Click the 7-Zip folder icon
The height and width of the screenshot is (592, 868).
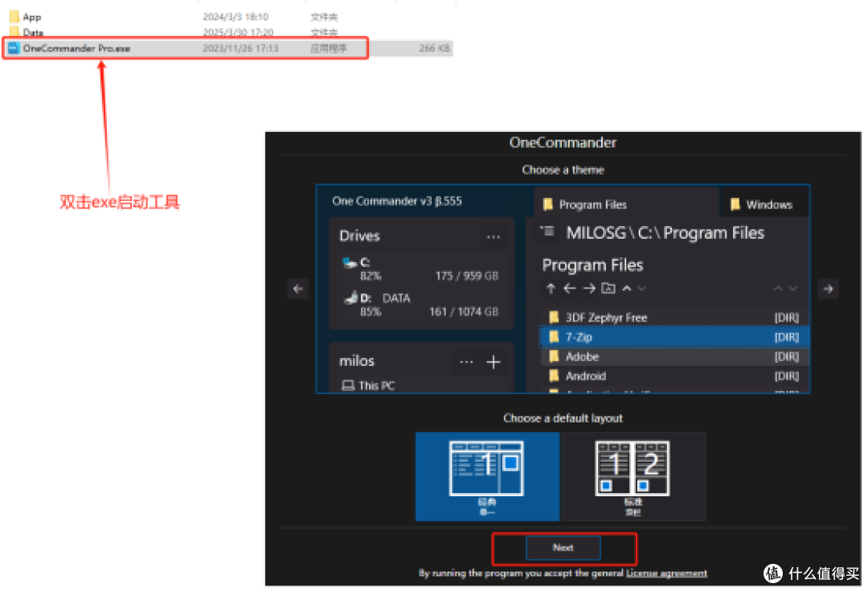click(x=554, y=337)
